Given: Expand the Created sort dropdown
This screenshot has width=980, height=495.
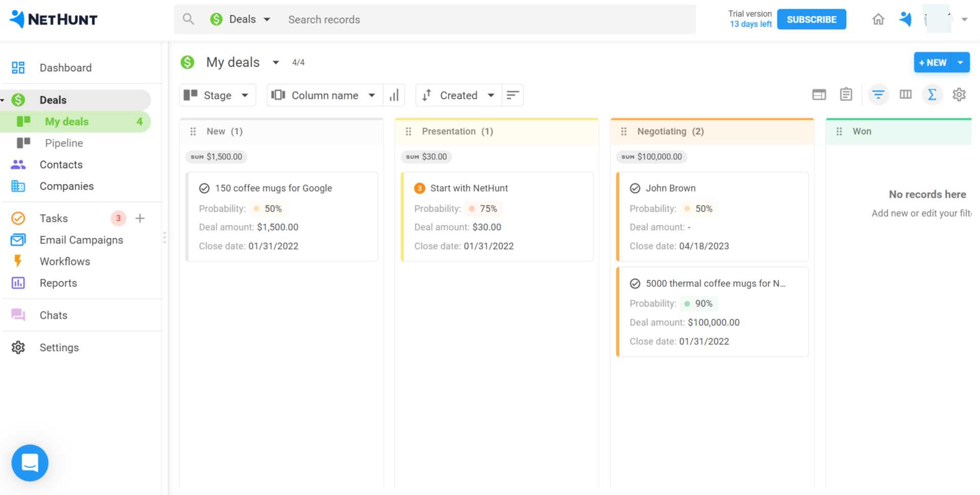Looking at the screenshot, I should coord(458,95).
